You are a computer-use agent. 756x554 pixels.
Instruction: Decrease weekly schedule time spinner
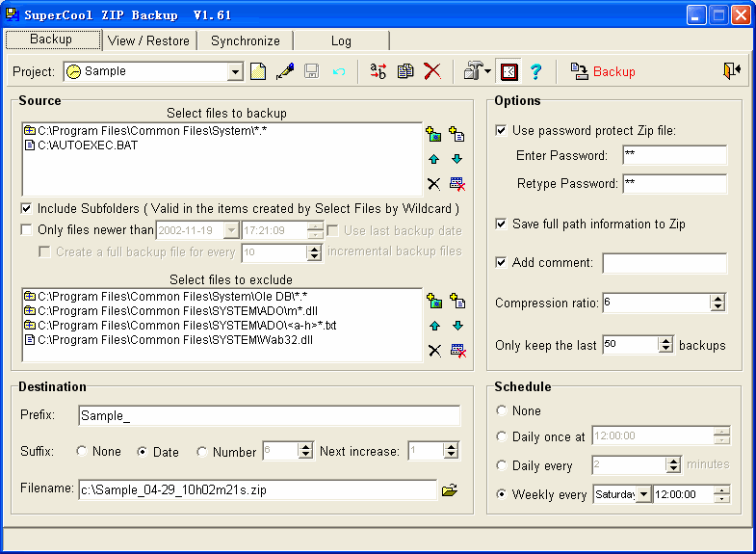[x=721, y=498]
